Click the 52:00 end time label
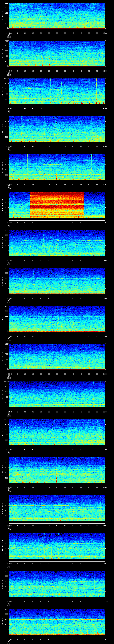 [105, 298]
